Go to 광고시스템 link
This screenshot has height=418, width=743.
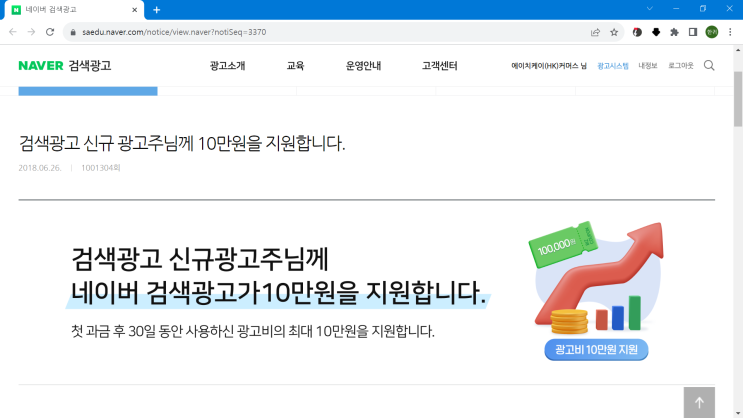613,66
